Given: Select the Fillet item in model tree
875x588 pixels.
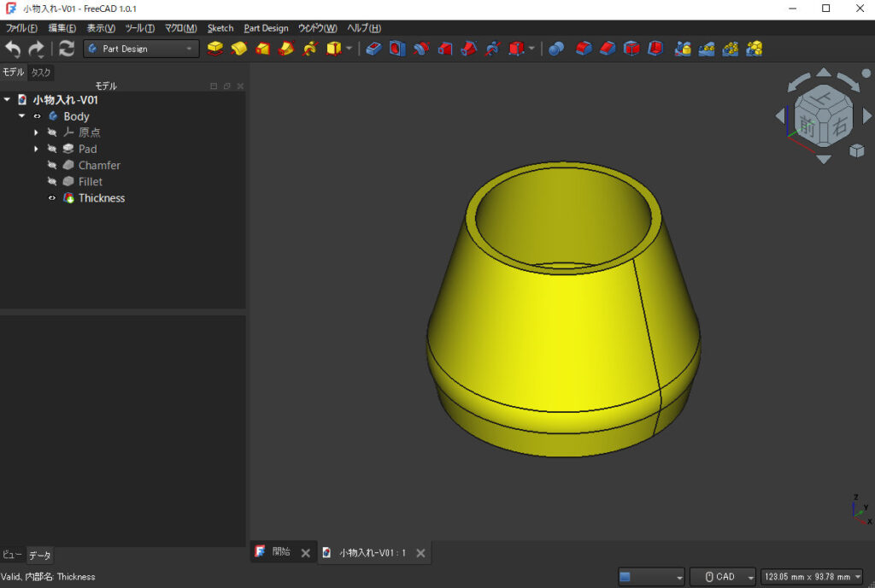Looking at the screenshot, I should point(90,182).
